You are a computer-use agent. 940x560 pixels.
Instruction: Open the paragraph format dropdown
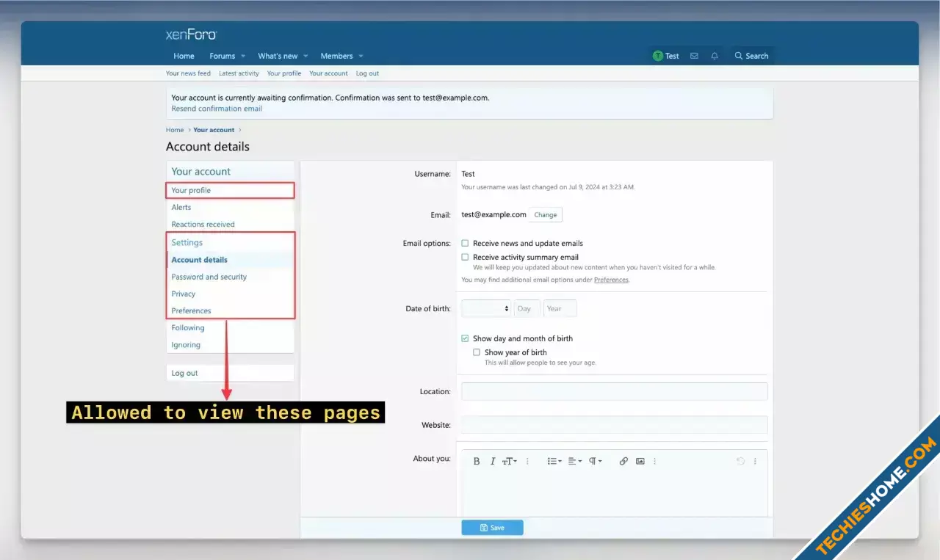(596, 461)
